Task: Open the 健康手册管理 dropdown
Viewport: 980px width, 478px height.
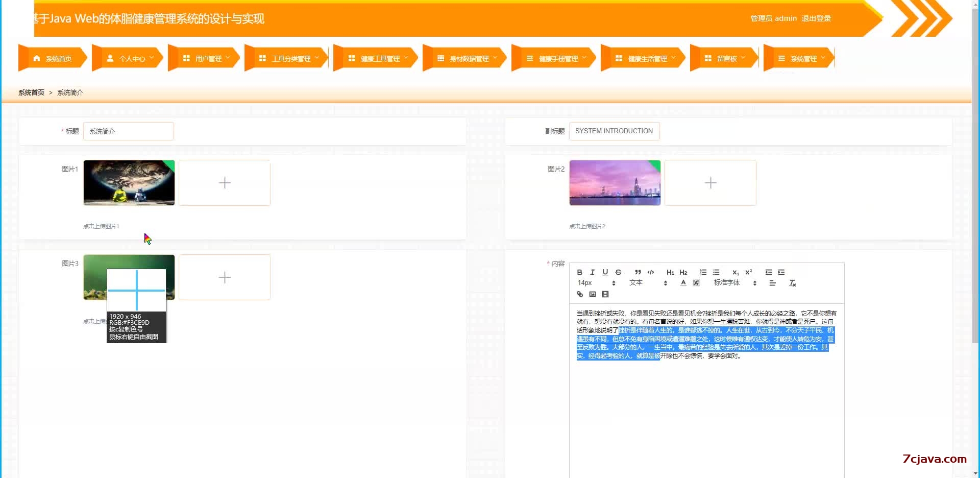Action: [560, 58]
